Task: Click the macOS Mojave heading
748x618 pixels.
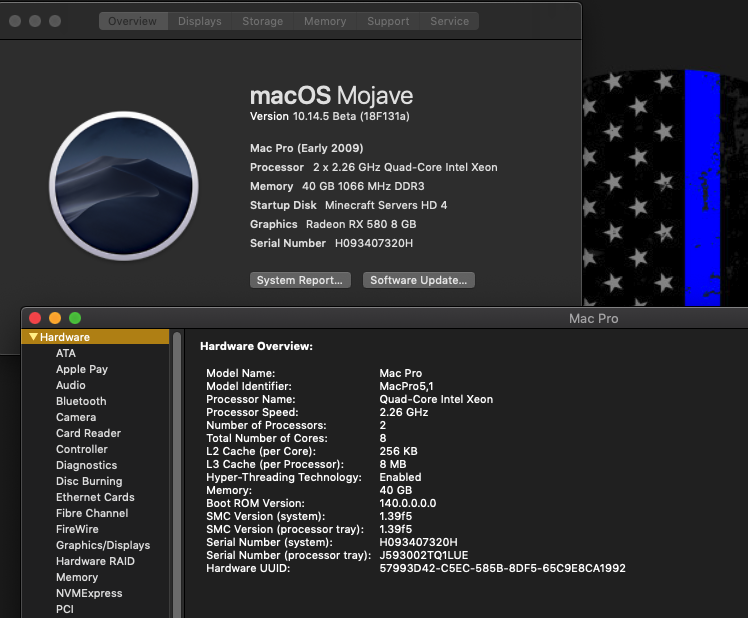Action: tap(332, 95)
